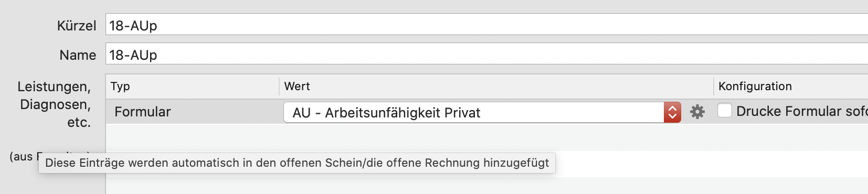Select the Konfiguration column header
Viewport: 868px width, 194px height.
[791, 87]
